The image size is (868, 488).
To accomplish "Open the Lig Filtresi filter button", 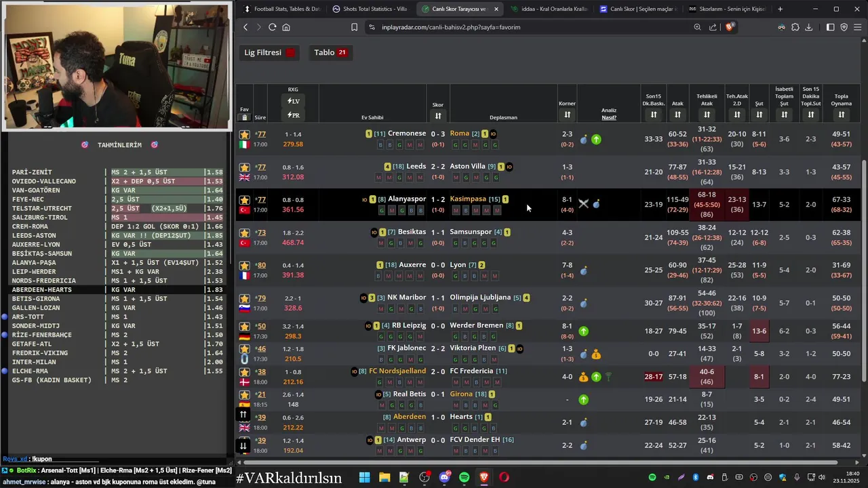I will tap(270, 52).
